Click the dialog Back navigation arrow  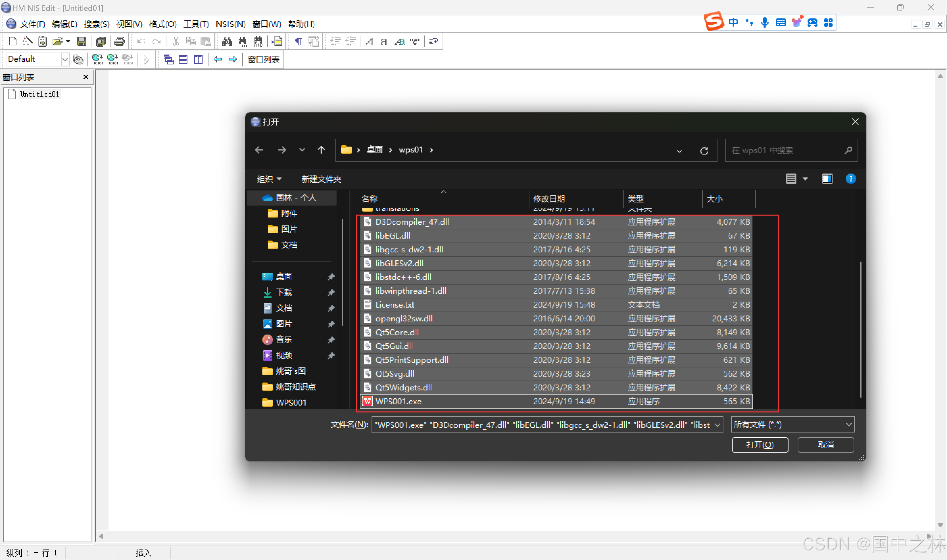click(x=259, y=150)
